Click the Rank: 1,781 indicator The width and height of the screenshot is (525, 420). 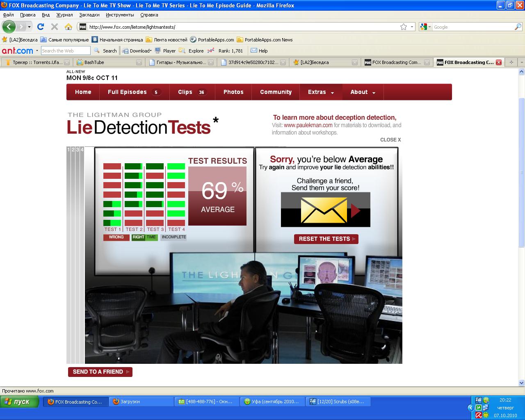pos(225,50)
